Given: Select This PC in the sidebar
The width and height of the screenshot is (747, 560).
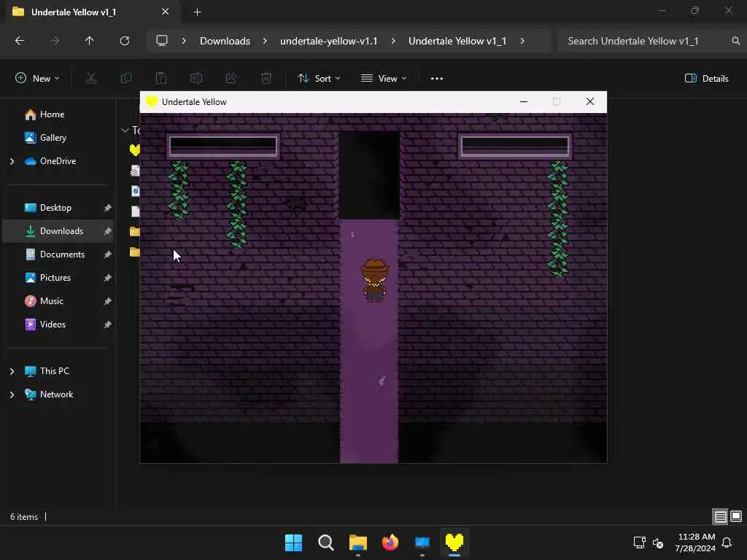Looking at the screenshot, I should (54, 371).
